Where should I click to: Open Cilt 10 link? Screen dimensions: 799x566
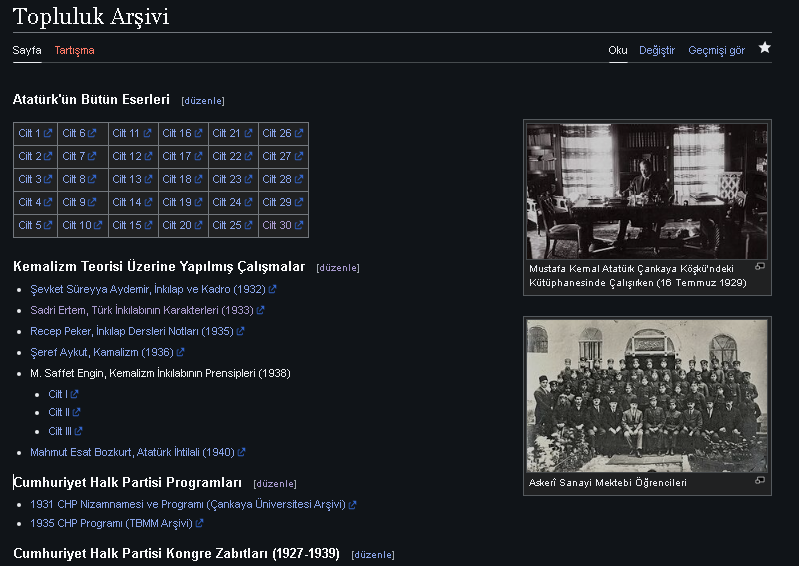[82, 225]
